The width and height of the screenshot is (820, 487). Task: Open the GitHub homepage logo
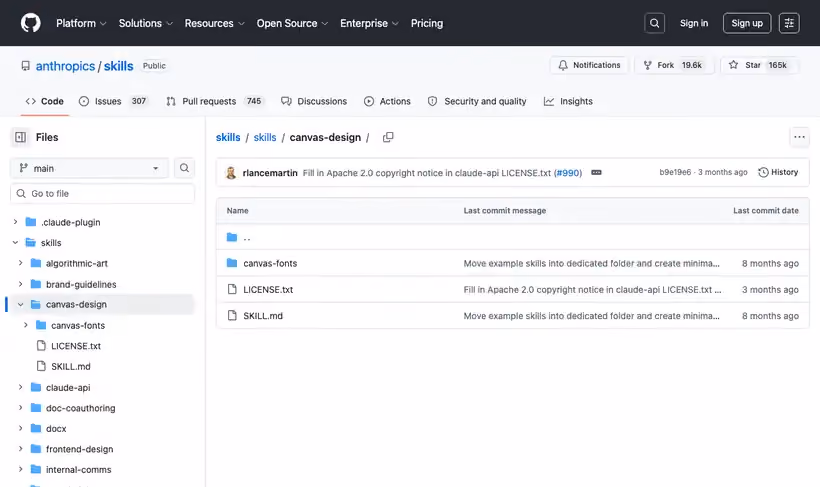(30, 23)
